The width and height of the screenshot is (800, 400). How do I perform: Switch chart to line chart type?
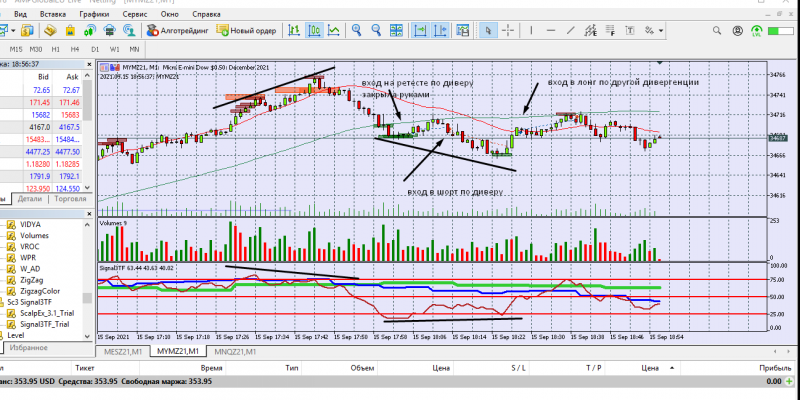(334, 30)
